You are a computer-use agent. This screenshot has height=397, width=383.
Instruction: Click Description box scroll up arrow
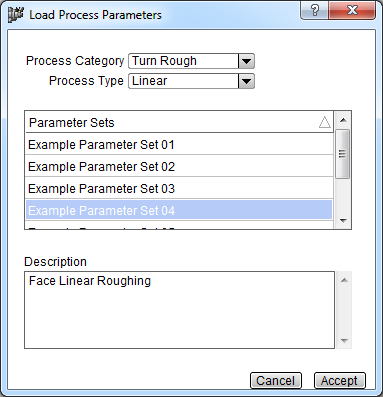[x=344, y=280]
